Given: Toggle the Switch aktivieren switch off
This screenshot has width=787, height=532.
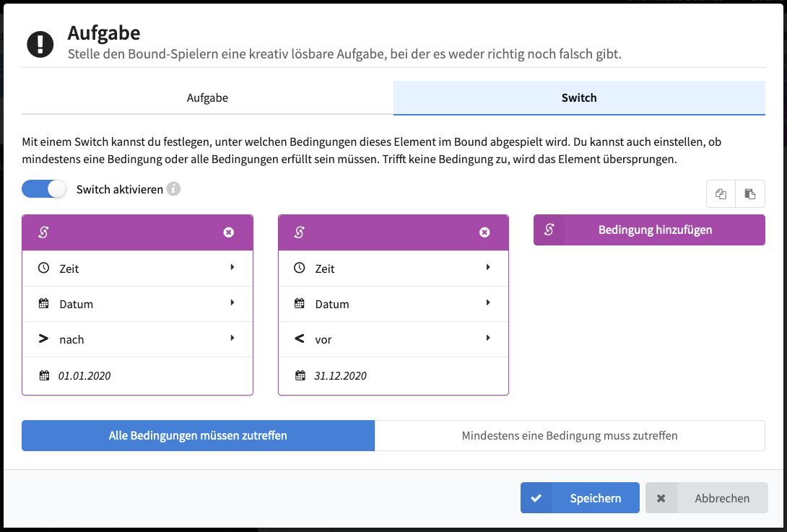Looking at the screenshot, I should pos(44,189).
